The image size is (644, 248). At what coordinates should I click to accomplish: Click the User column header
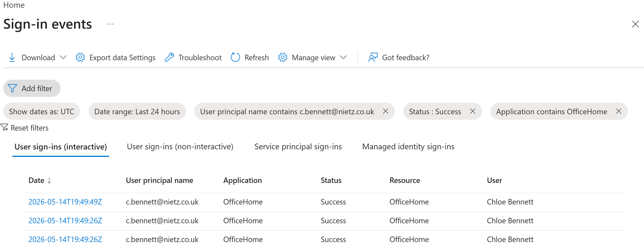[495, 180]
